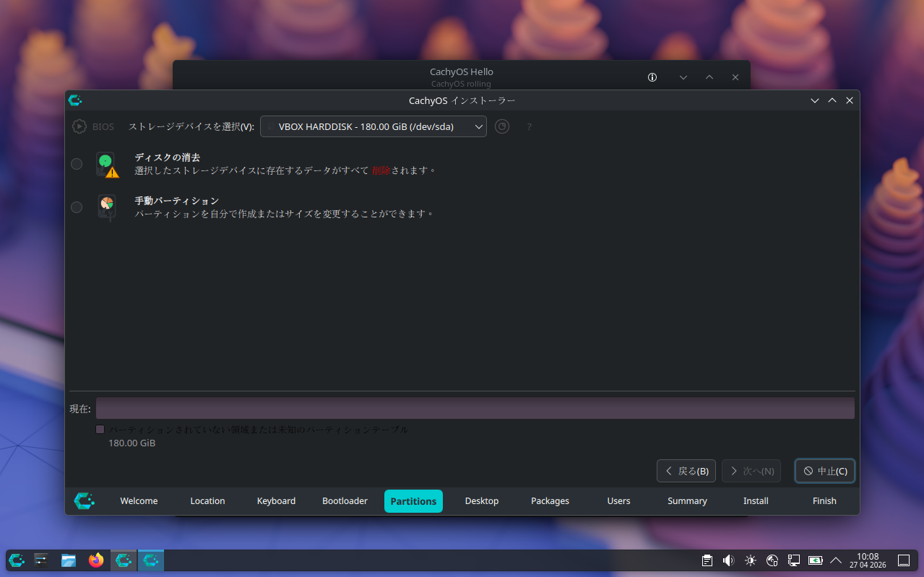Go to the Keyboard step
The image size is (924, 577).
tap(276, 501)
